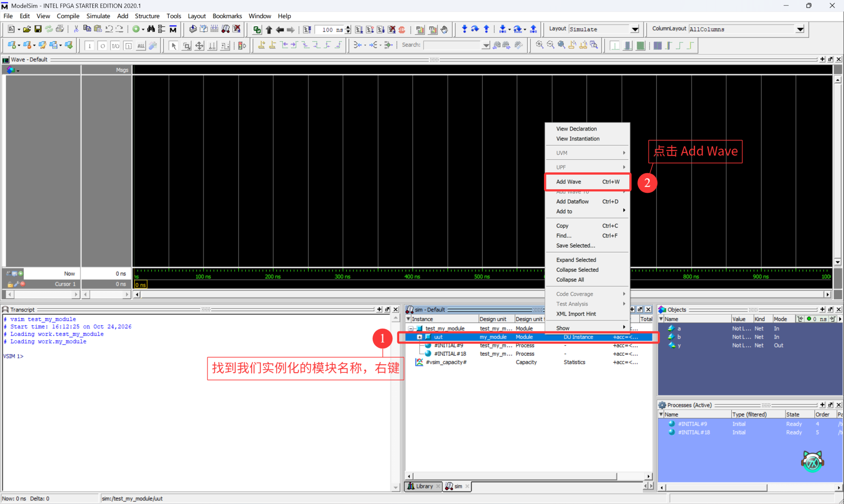Toggle the Internal signals filter button

point(129,45)
